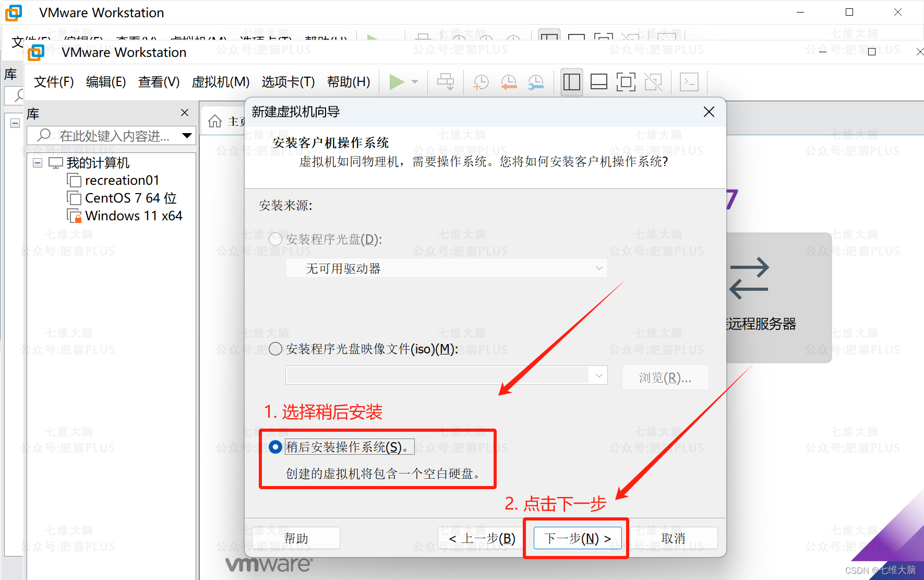The height and width of the screenshot is (580, 924).
Task: Click the search icon in back window library
Action: pyautogui.click(x=19, y=95)
